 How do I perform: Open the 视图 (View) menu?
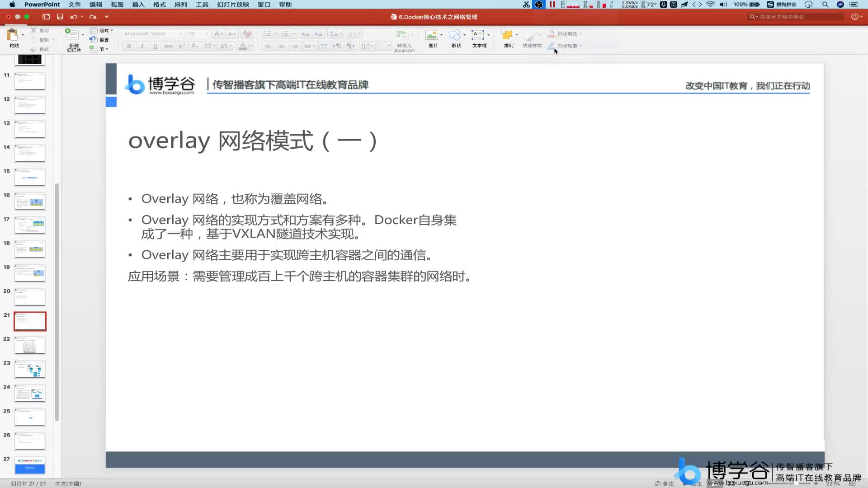click(117, 5)
